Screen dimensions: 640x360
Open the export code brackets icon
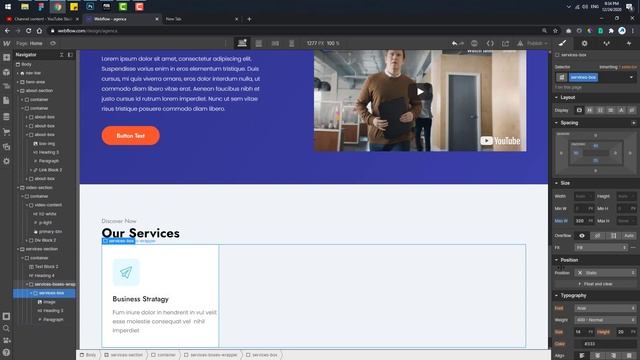click(490, 43)
